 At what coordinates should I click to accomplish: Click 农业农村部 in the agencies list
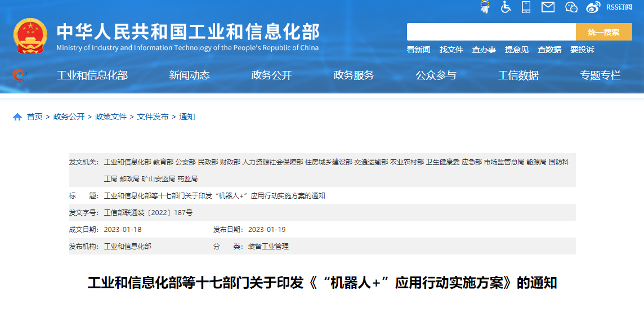pos(407,162)
